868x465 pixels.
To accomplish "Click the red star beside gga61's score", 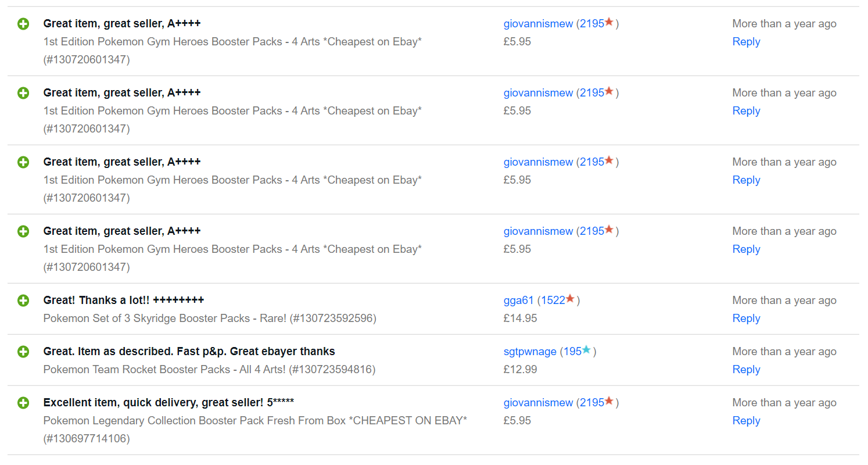I will click(x=570, y=299).
